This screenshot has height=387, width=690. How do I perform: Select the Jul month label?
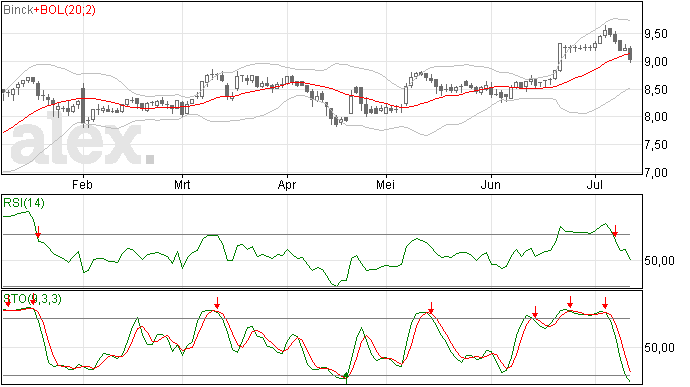click(595, 184)
